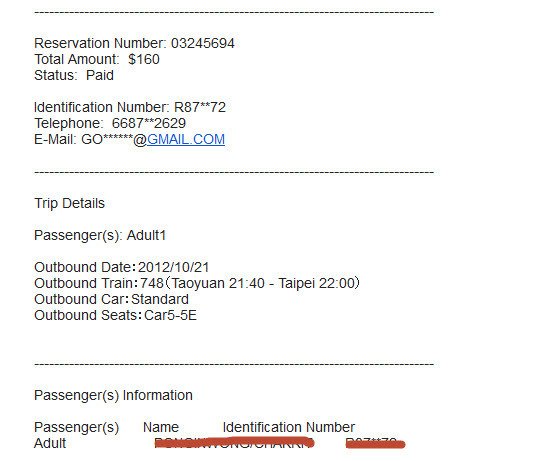Click the Outbound Train 748 line
Image resolution: width=535 pixels, height=461 pixels.
(197, 283)
